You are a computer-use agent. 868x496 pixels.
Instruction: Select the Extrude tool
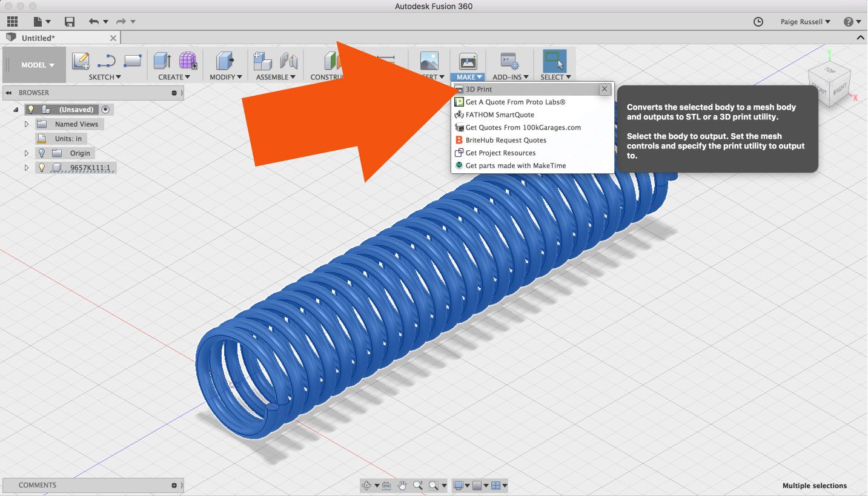pyautogui.click(x=162, y=61)
